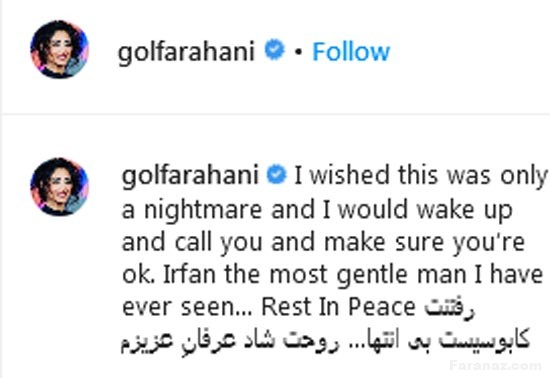The width and height of the screenshot is (550, 378).
Task: Click the verified badge beside the caption username
Action: [277, 175]
